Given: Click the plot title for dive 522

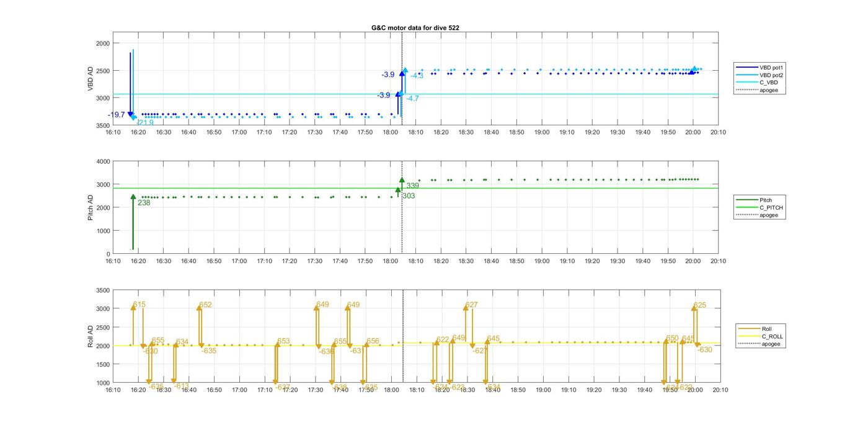Looking at the screenshot, I should pyautogui.click(x=415, y=28).
